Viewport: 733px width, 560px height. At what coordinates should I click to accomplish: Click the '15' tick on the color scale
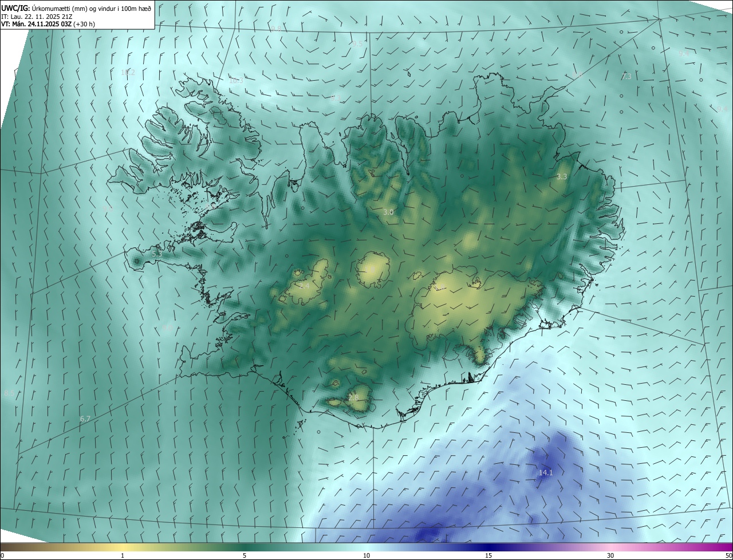(x=488, y=555)
